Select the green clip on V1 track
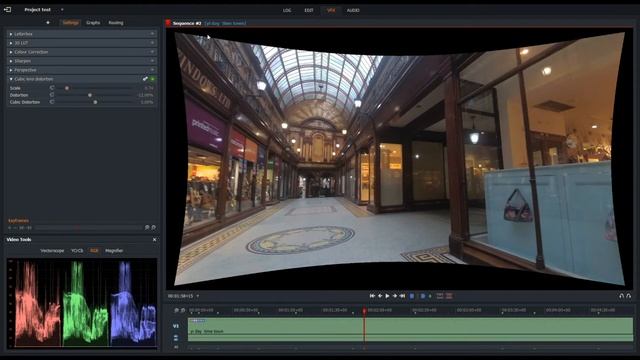Image resolution: width=640 pixels, height=360 pixels. point(410,329)
